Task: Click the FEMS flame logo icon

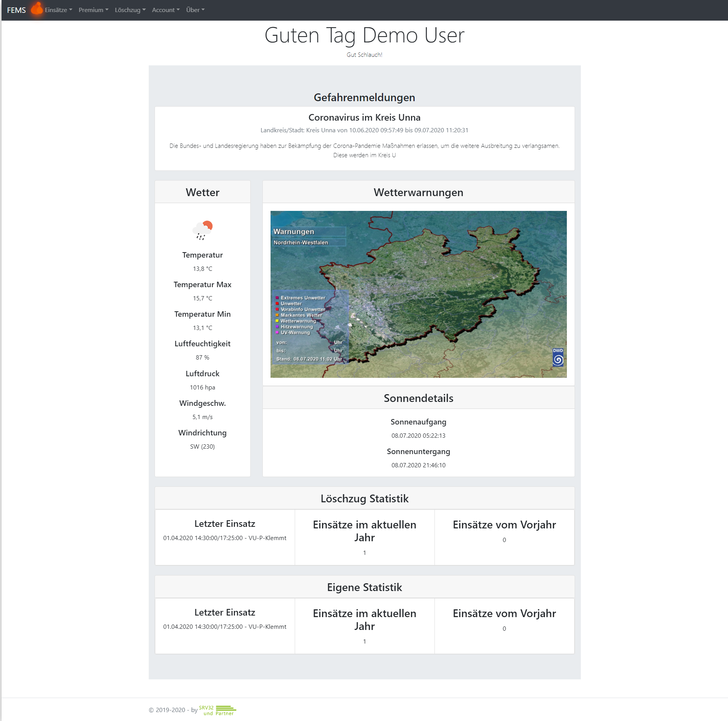Action: pyautogui.click(x=37, y=9)
